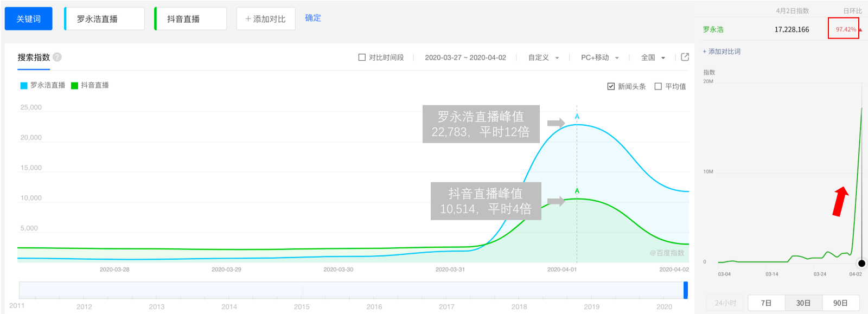Click the 25,000 y-axis label
The image size is (868, 314).
(31, 107)
